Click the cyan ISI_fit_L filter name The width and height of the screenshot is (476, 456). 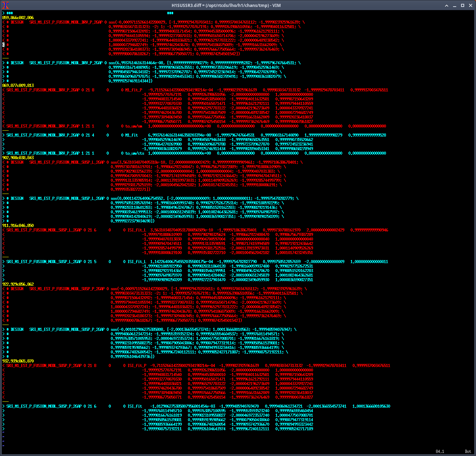(137, 262)
